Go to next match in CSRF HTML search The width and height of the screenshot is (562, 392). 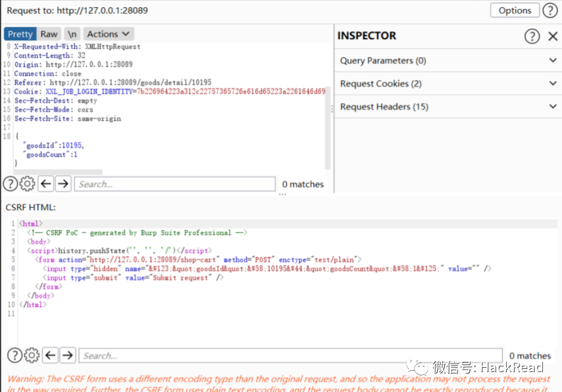coord(67,355)
